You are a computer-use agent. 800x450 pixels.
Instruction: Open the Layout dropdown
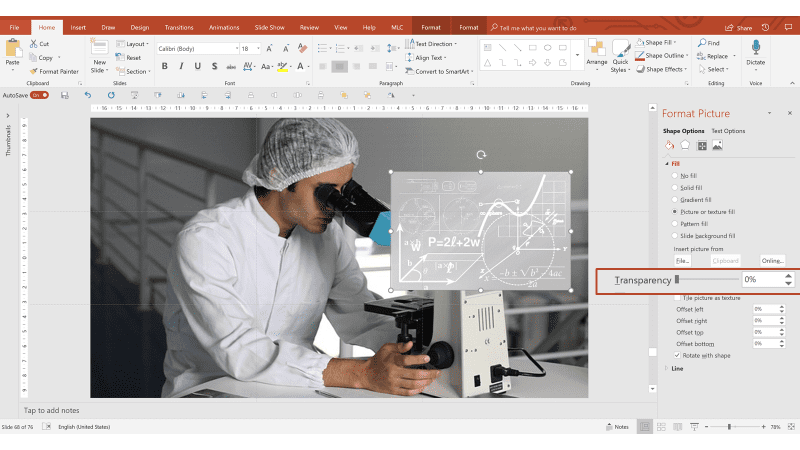pos(133,44)
